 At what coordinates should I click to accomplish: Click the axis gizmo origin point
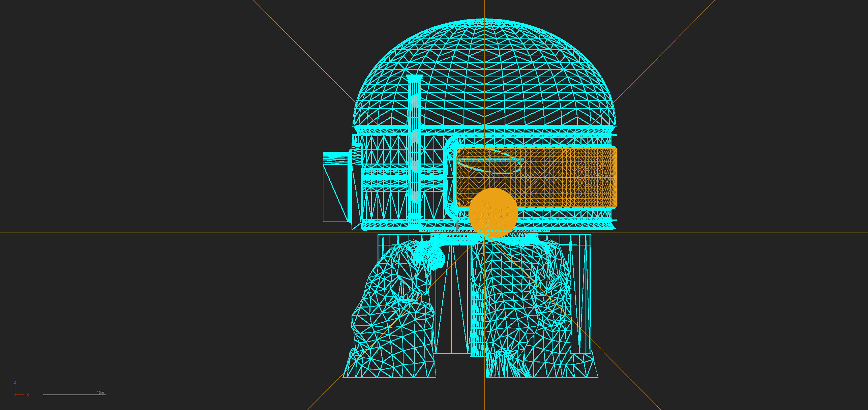tap(15, 394)
